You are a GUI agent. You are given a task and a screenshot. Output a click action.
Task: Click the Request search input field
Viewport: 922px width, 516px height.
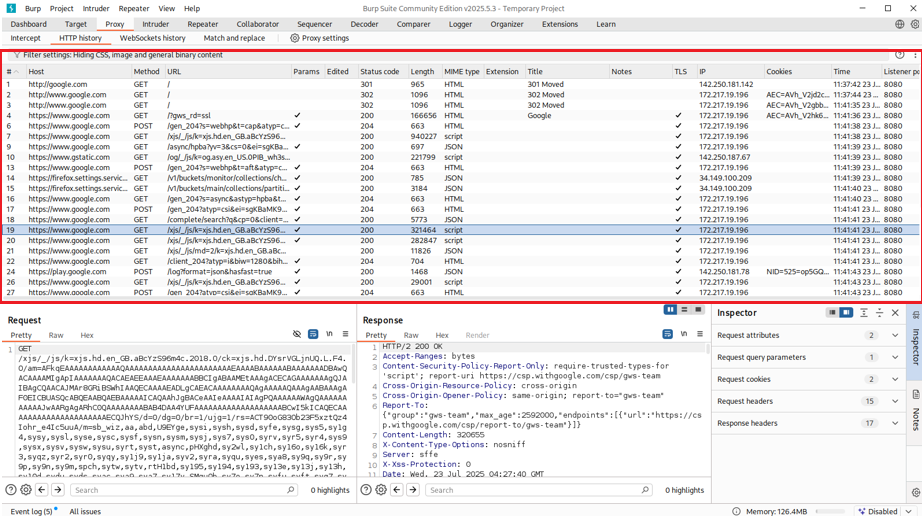tap(185, 490)
